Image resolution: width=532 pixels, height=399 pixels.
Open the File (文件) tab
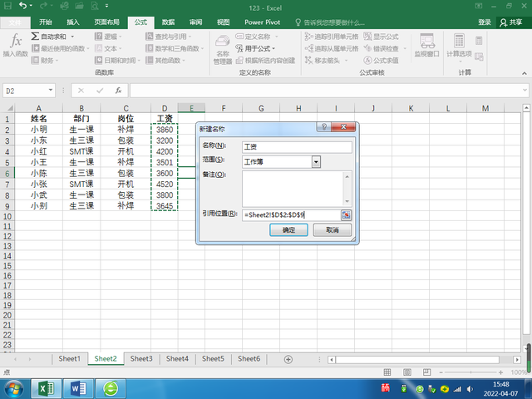15,22
